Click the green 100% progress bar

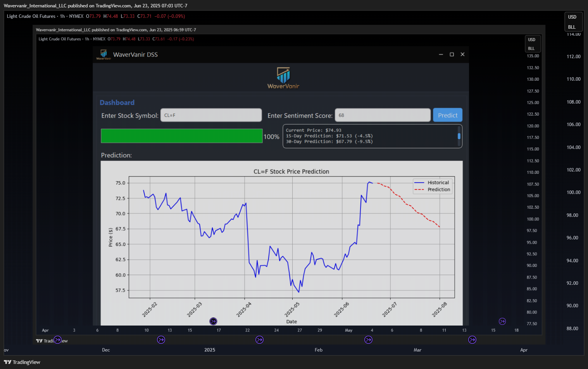pos(182,136)
